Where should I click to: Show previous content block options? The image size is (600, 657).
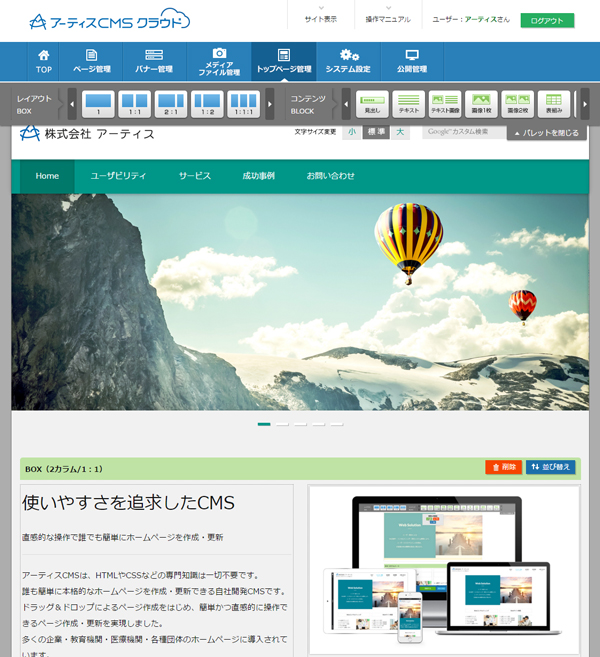pyautogui.click(x=346, y=104)
